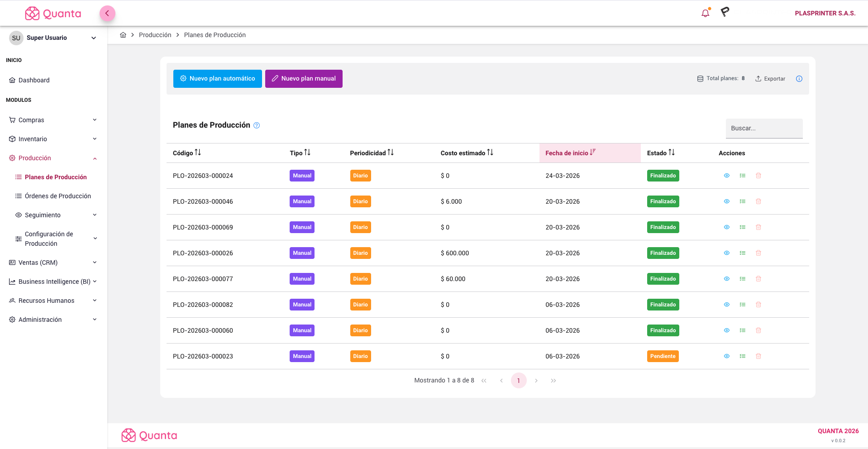Open Órdenes de Producción in the sidebar

pos(57,196)
